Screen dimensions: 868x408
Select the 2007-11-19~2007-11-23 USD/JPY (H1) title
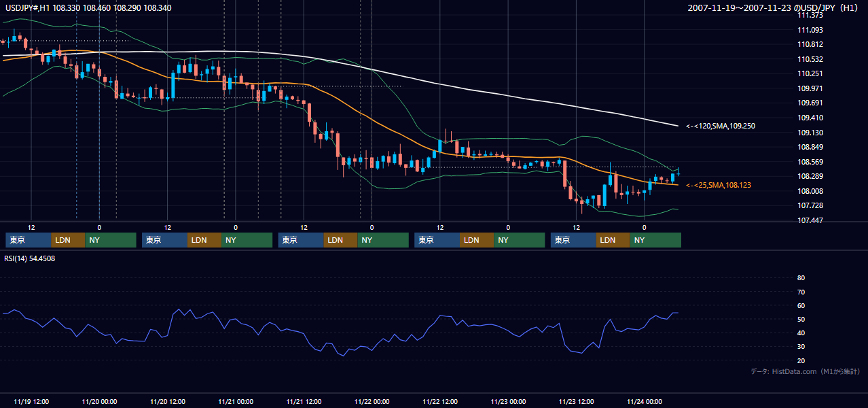tap(774, 8)
